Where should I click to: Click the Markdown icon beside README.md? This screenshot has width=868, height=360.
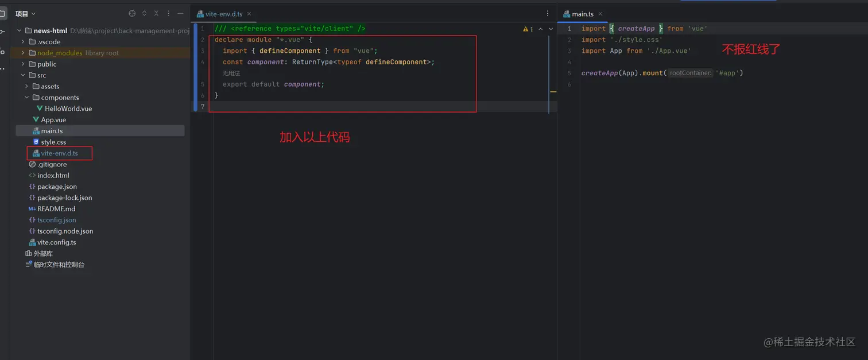tap(32, 209)
